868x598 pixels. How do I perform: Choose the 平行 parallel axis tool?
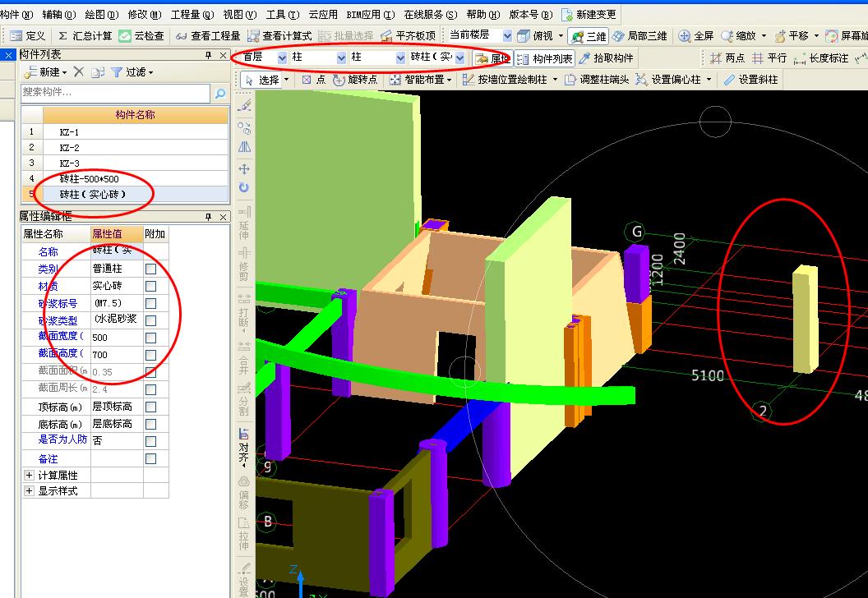click(769, 58)
